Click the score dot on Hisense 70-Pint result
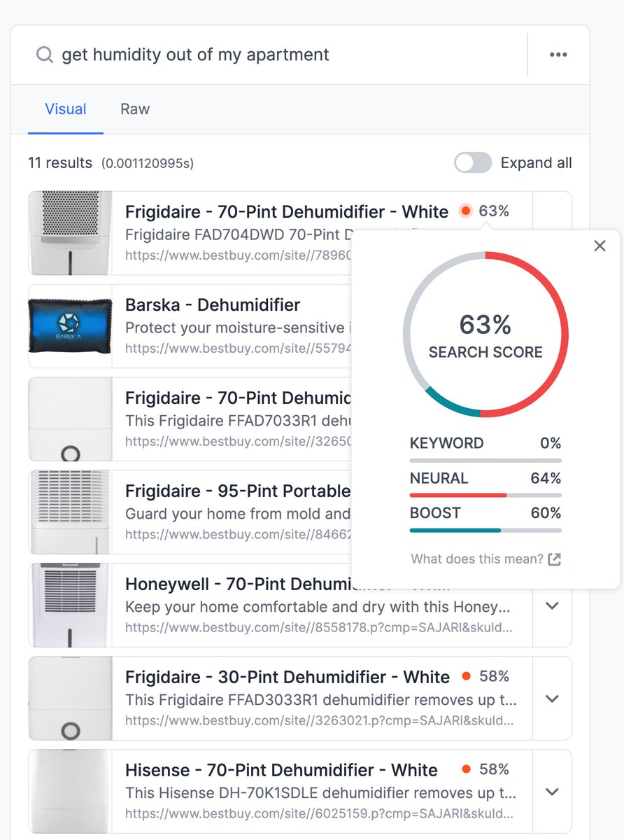 pos(467,769)
